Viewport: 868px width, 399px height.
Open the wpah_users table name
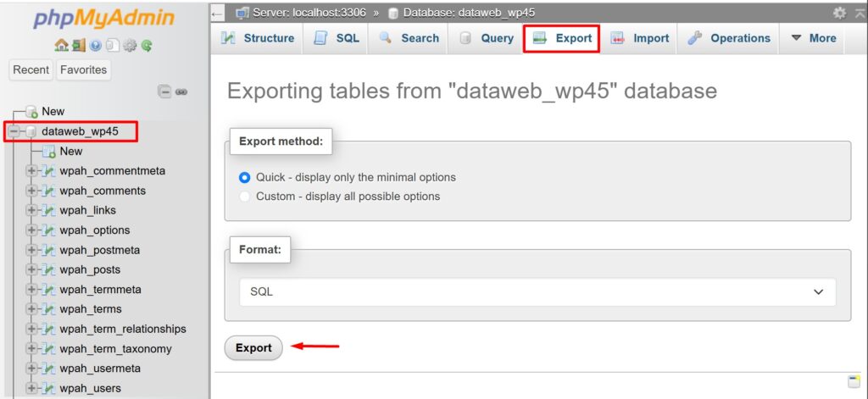[x=90, y=389]
